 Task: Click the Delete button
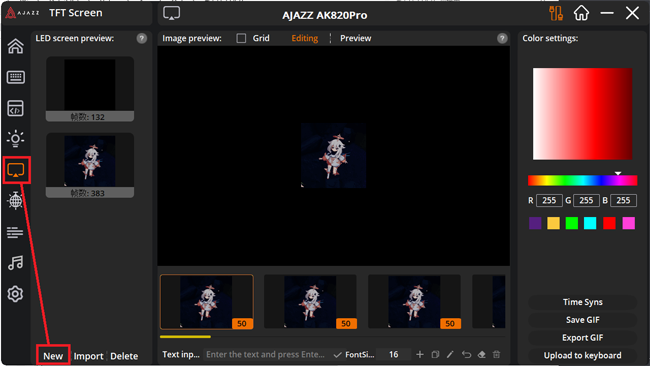point(124,356)
